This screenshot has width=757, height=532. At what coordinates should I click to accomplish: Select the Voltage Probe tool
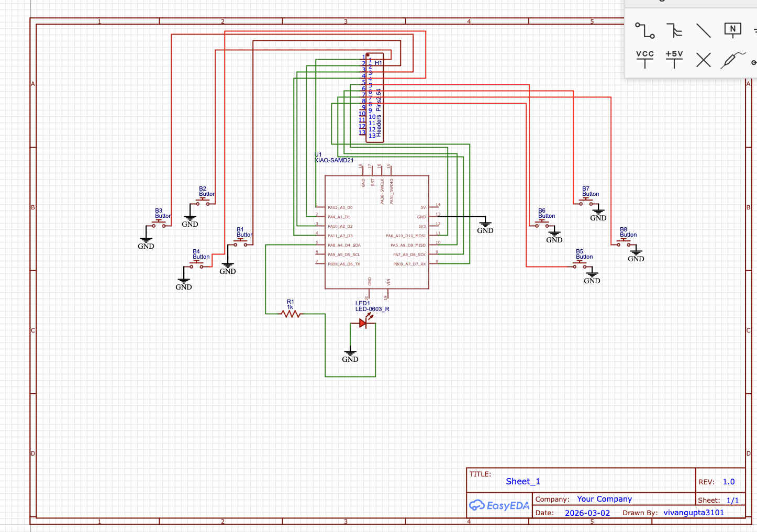point(733,60)
